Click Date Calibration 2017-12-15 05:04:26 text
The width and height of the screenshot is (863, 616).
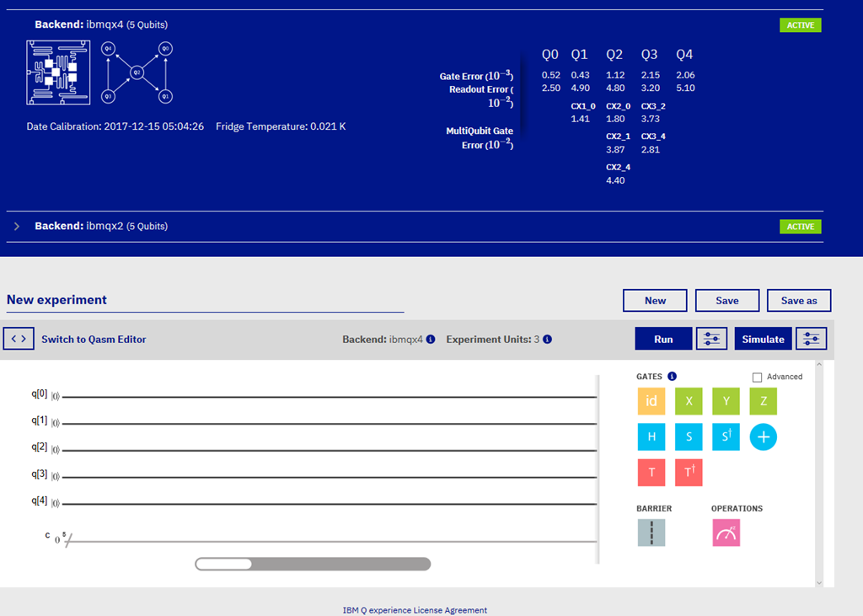click(x=115, y=126)
